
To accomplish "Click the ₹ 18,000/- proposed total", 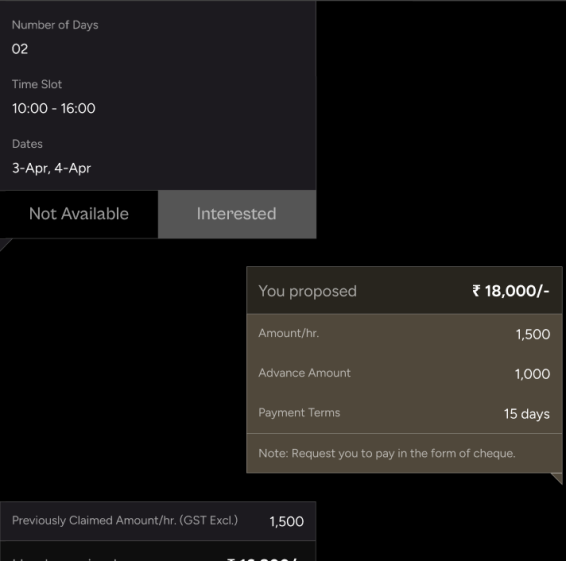I will (x=510, y=291).
